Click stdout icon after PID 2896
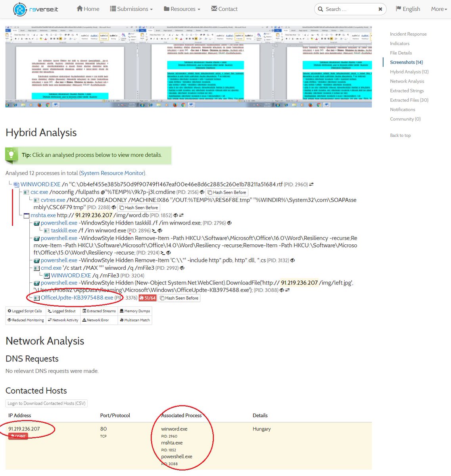Screen dimensions: 451x476 pos(154,230)
